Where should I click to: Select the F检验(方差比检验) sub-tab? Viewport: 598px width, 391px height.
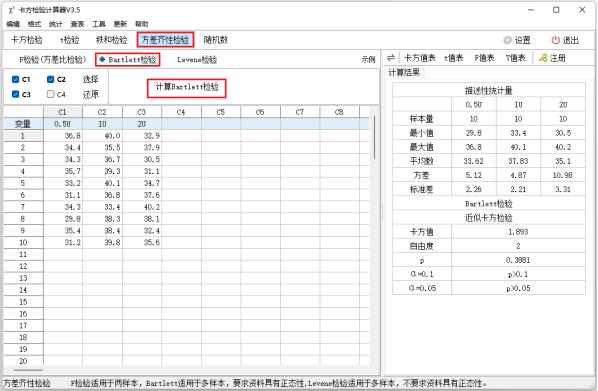(x=53, y=60)
